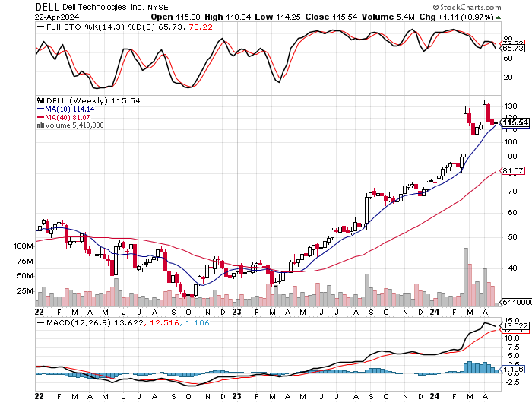
Task: Click the 23 year marker below MACD panel
Action: [x=236, y=396]
